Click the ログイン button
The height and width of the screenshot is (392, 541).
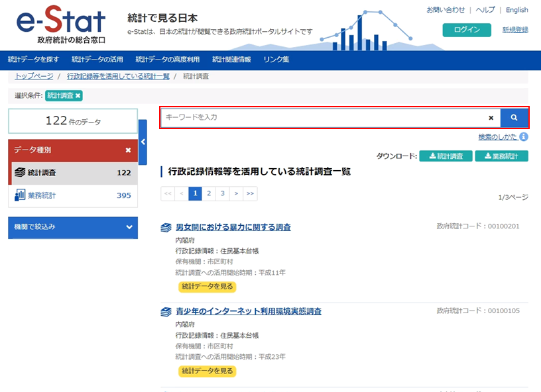[x=467, y=30]
